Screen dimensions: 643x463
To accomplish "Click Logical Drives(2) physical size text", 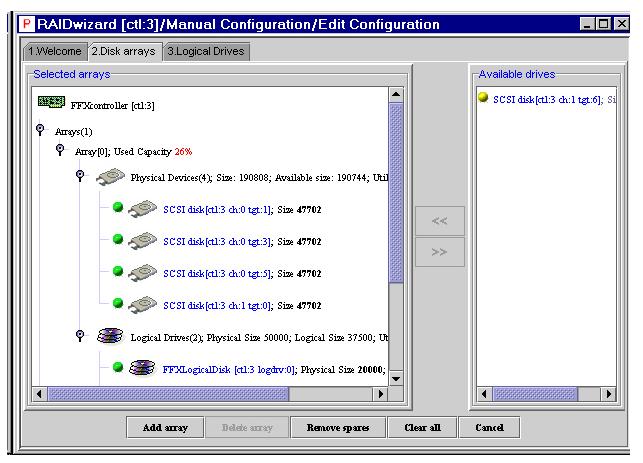I will click(x=259, y=338).
